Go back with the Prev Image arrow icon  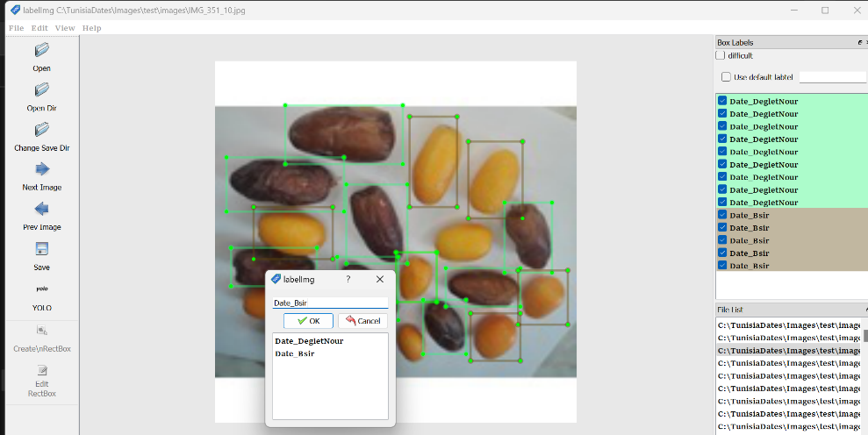(x=41, y=210)
